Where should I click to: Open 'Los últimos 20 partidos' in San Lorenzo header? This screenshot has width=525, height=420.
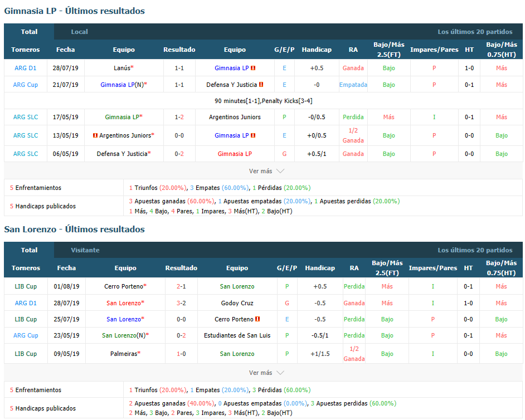coord(475,250)
